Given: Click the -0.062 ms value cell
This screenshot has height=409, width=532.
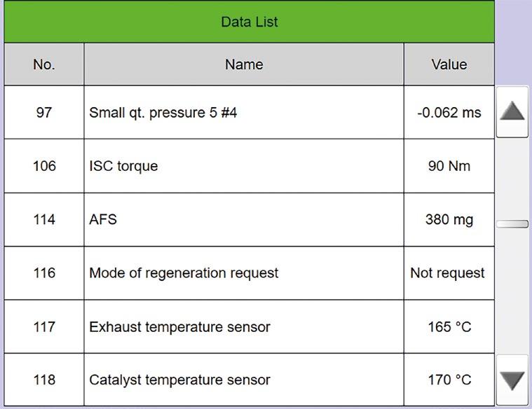Looking at the screenshot, I should [x=449, y=112].
